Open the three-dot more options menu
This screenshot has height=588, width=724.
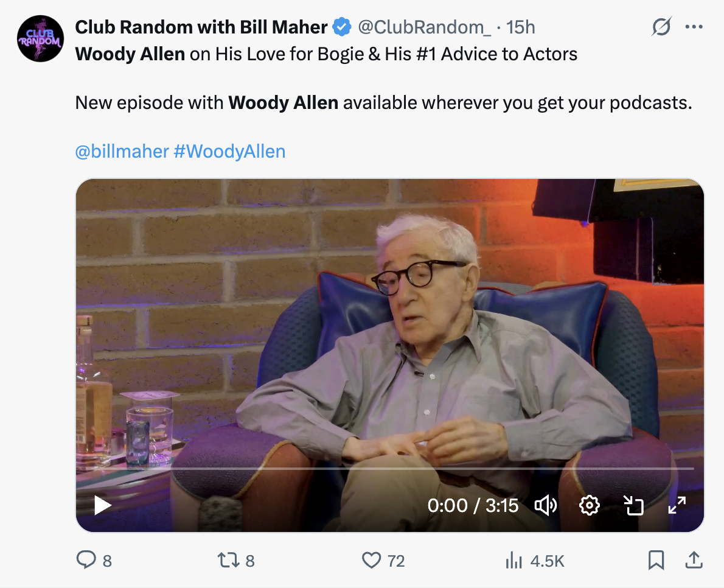point(694,27)
